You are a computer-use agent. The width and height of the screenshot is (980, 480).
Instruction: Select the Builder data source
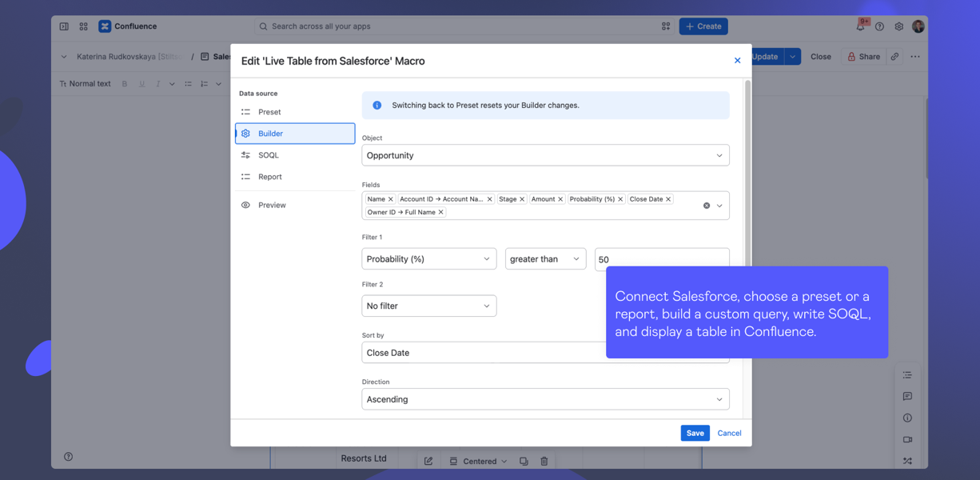coord(295,134)
